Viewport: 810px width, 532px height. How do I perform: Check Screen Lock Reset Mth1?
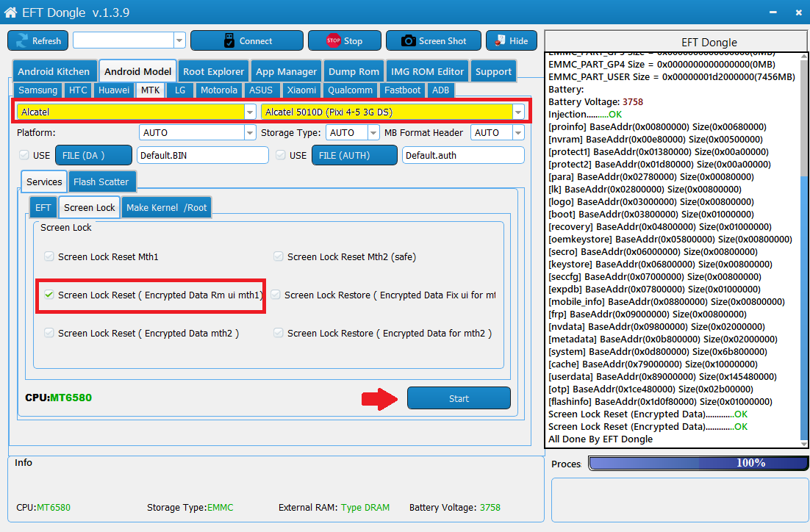click(49, 256)
